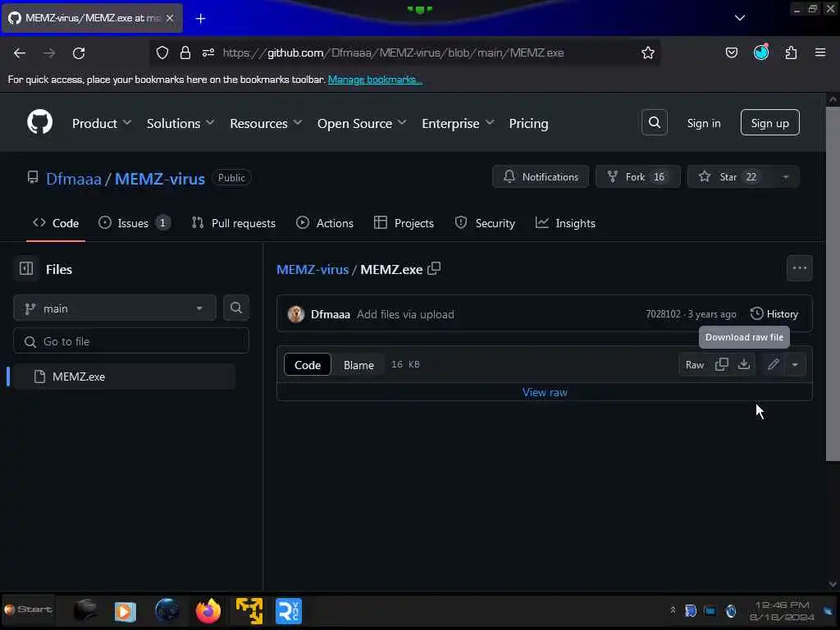Copy path icon next to MEMZ.exe

pos(434,268)
